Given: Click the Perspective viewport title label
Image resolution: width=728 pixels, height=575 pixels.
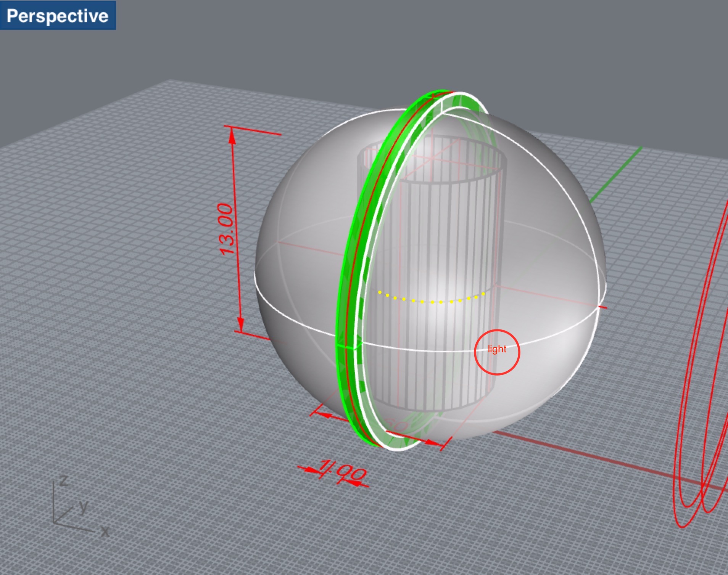Looking at the screenshot, I should tap(58, 16).
